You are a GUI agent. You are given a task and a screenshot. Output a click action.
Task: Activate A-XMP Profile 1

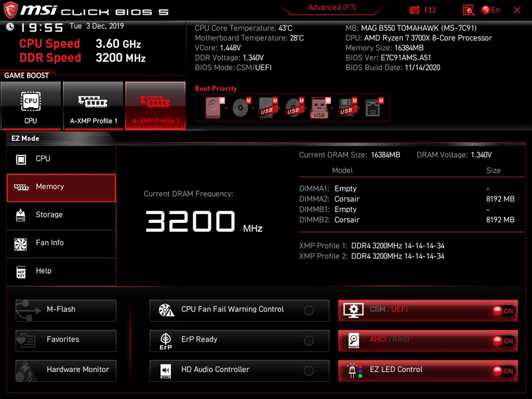pos(94,106)
